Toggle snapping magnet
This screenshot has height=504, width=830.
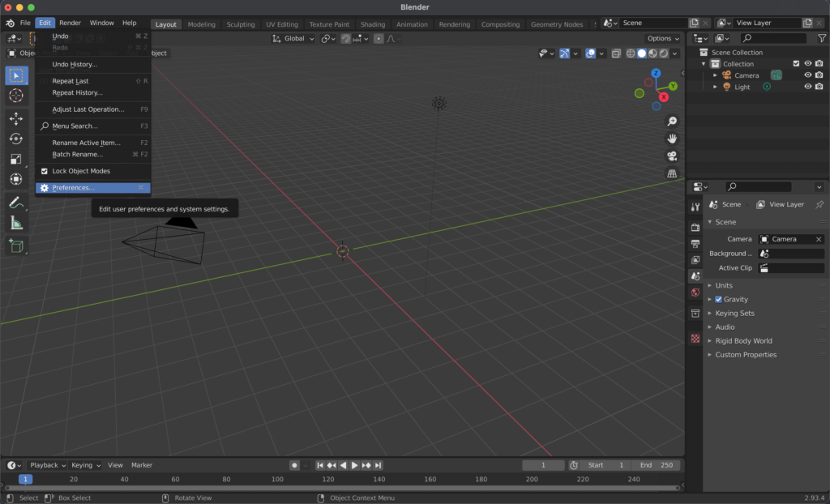(x=345, y=39)
